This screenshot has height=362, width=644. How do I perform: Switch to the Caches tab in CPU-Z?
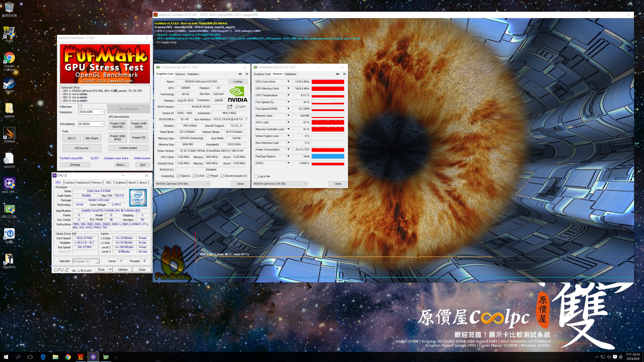[69, 183]
